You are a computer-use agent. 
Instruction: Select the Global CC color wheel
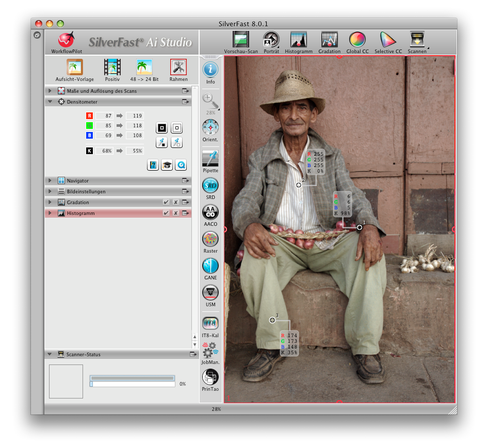tap(357, 40)
